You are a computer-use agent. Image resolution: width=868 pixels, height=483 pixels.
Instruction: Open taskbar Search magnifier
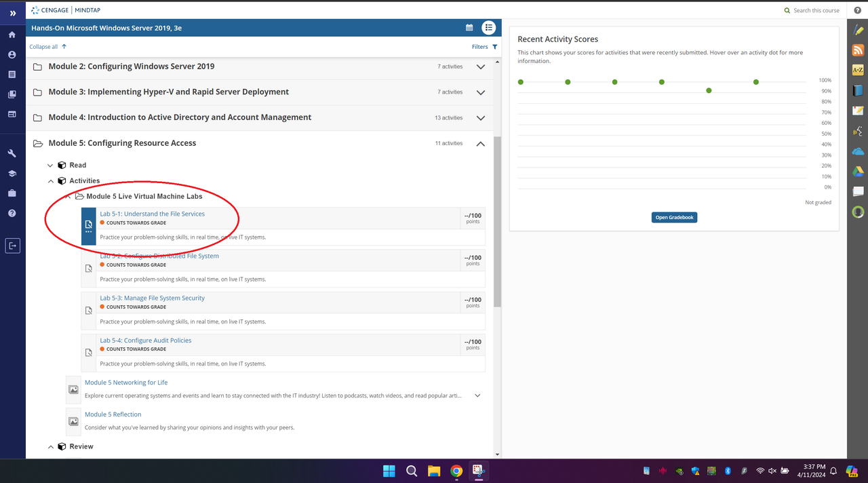412,471
